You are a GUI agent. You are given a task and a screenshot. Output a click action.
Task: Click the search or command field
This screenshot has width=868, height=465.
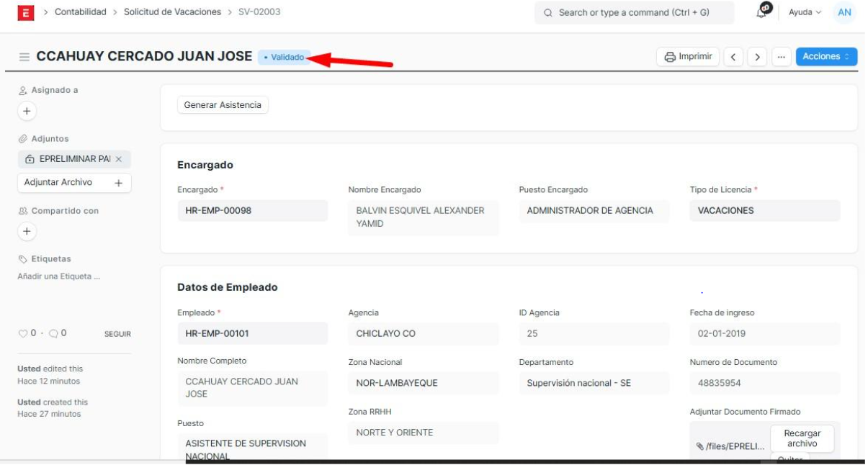(634, 12)
